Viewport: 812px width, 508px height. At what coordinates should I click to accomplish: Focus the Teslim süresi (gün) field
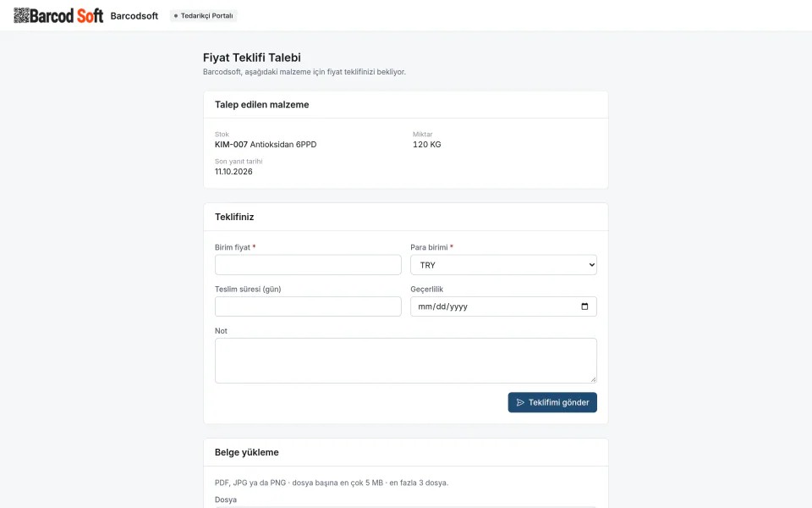click(308, 306)
